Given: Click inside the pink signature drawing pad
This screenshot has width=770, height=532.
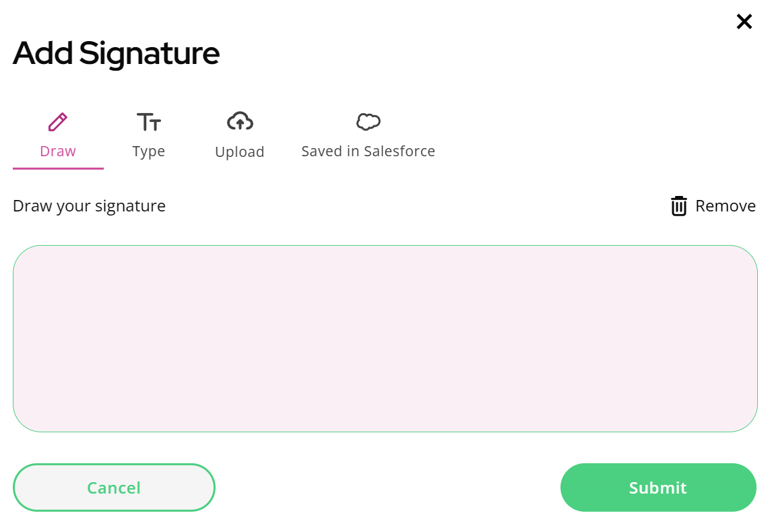Looking at the screenshot, I should click(x=385, y=339).
